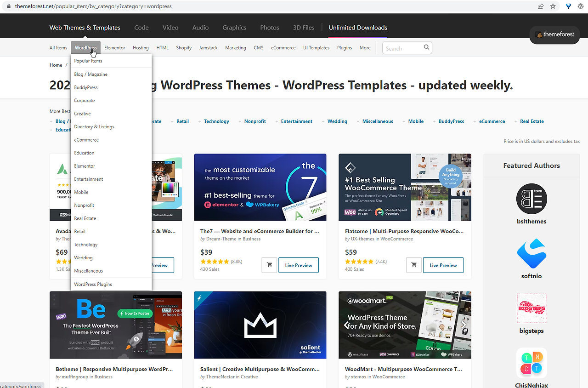This screenshot has height=388, width=588.
Task: Open the Elementor category menu
Action: tap(115, 48)
